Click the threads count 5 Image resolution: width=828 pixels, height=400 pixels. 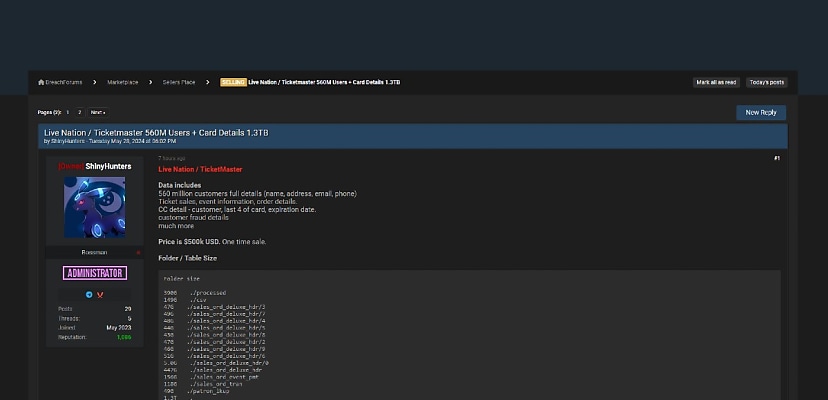pos(129,319)
